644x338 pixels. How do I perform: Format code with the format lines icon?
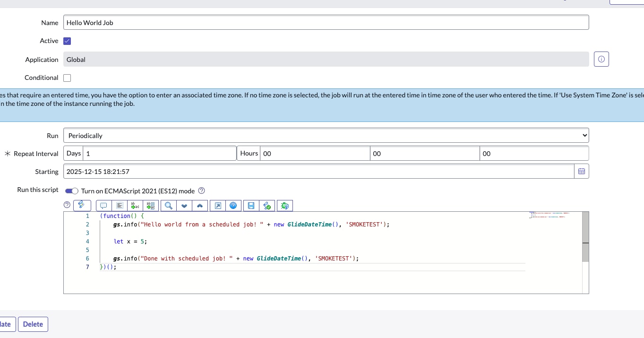click(x=119, y=205)
